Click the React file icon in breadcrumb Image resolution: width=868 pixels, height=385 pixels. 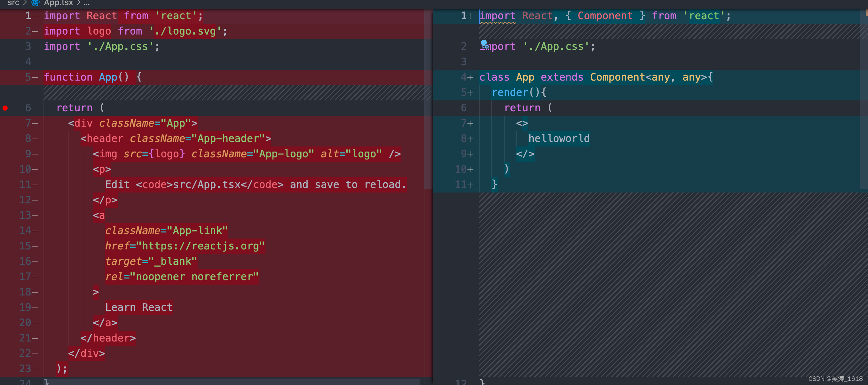coord(35,3)
